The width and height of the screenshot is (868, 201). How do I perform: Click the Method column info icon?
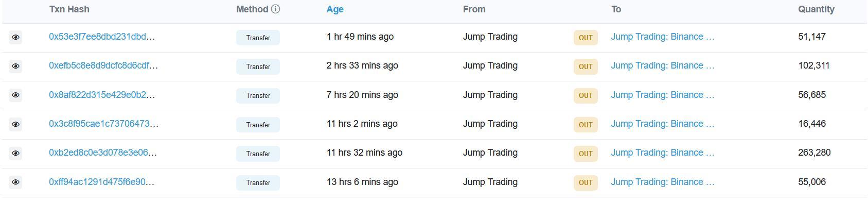pos(275,9)
